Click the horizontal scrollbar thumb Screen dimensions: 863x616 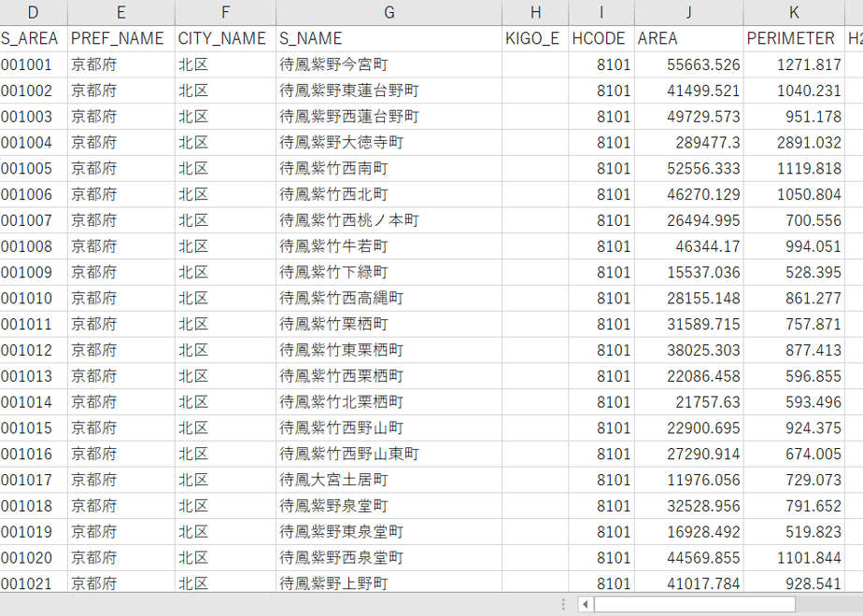point(695,605)
